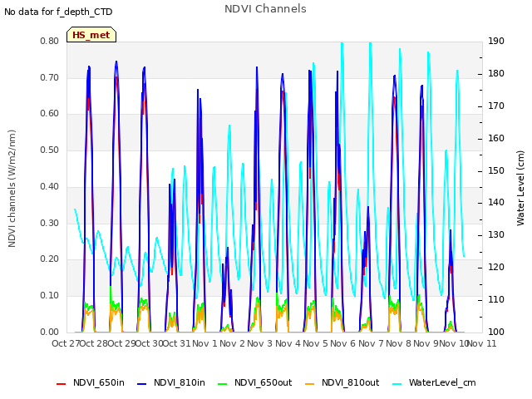Image resolution: width=532 pixels, height=399 pixels.
Task: Click the Nov 8 date label
Action: pyautogui.click(x=398, y=343)
